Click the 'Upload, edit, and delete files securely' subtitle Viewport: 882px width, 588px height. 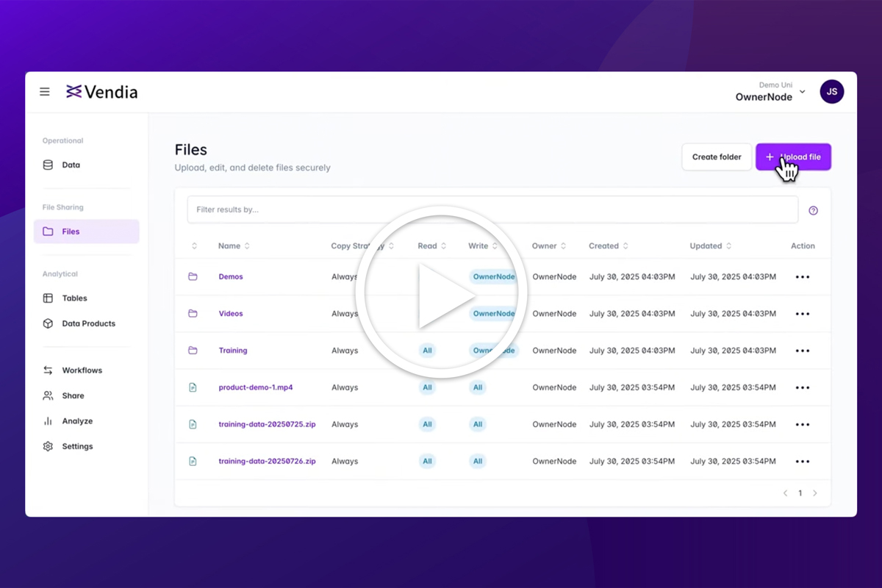pyautogui.click(x=253, y=168)
